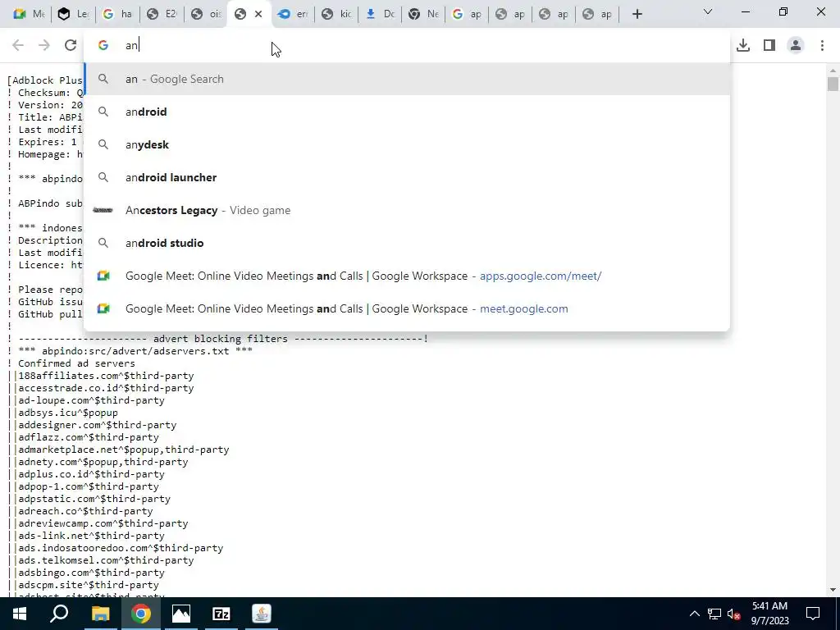The image size is (840, 630).
Task: Click '||adbsys.icu^$popup' line
Action: [x=62, y=413]
